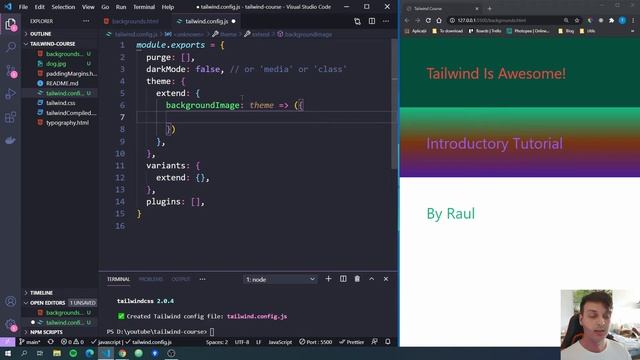Open Run and Debug view
The height and width of the screenshot is (360, 640).
pos(11,94)
